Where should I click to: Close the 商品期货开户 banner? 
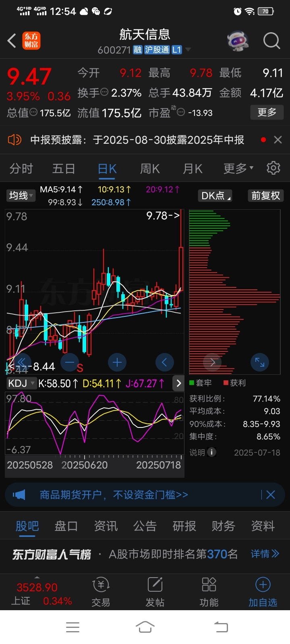click(x=270, y=495)
